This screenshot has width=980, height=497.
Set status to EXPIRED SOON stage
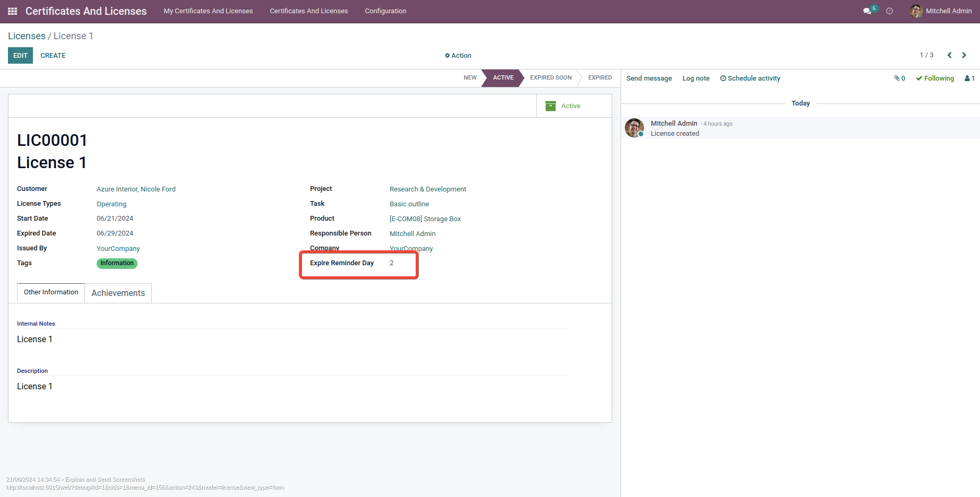[551, 78]
